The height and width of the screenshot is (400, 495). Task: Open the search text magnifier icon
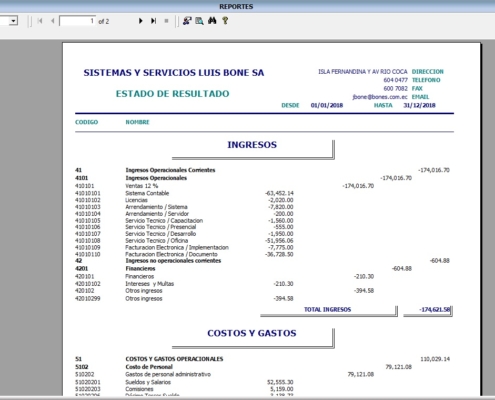tap(199, 21)
